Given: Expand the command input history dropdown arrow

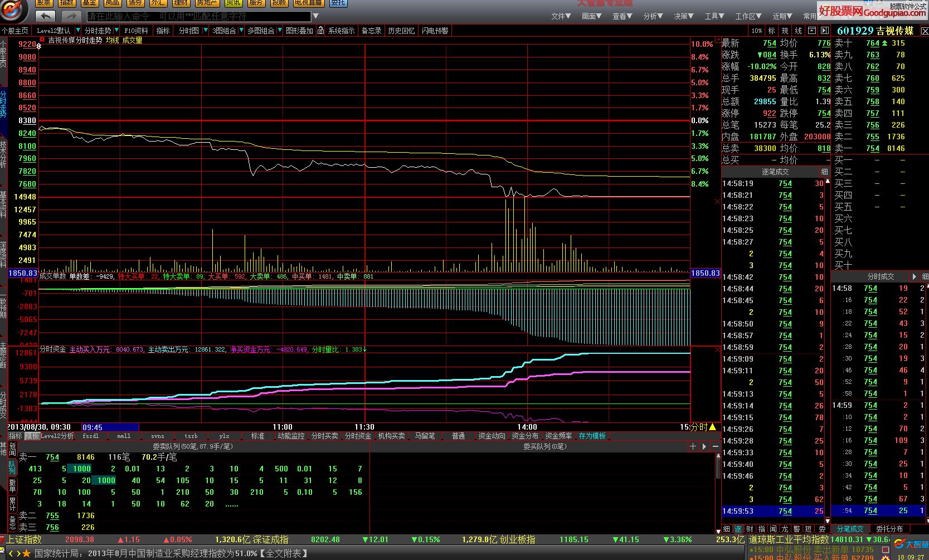Looking at the screenshot, I should [x=316, y=17].
